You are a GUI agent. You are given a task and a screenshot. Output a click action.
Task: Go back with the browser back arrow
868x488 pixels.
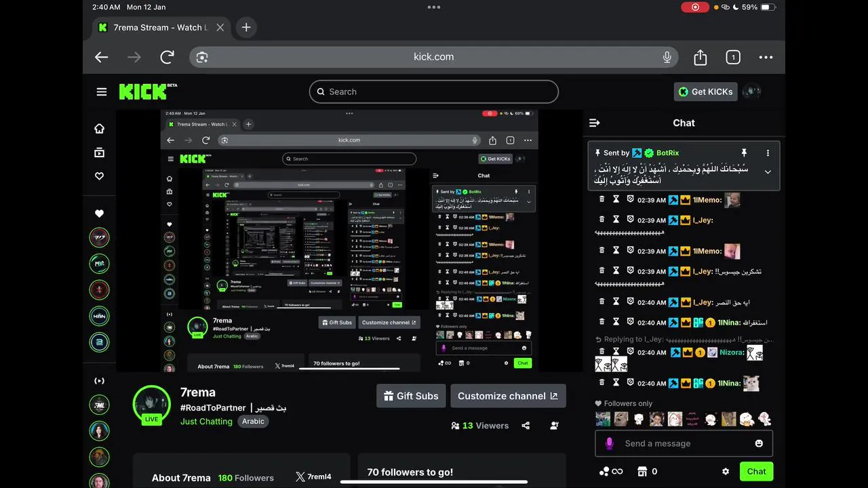pos(102,58)
